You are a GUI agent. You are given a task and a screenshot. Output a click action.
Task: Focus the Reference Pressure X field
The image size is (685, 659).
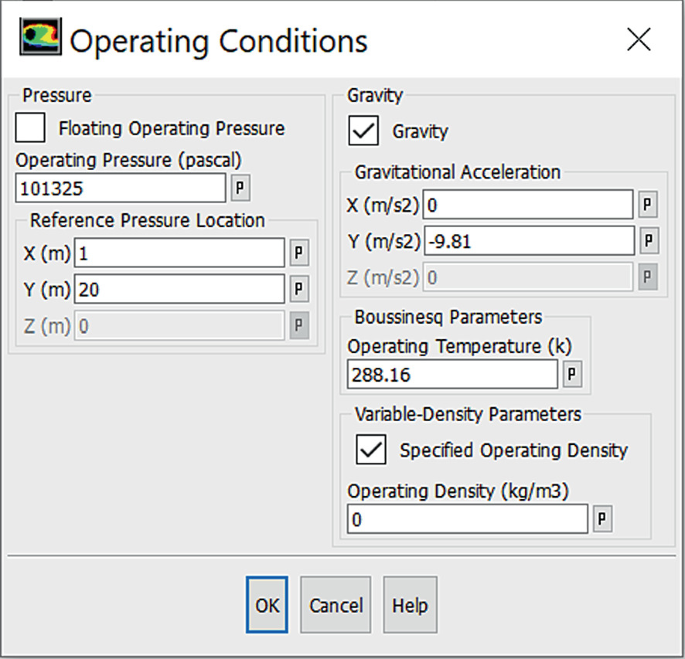pos(179,253)
